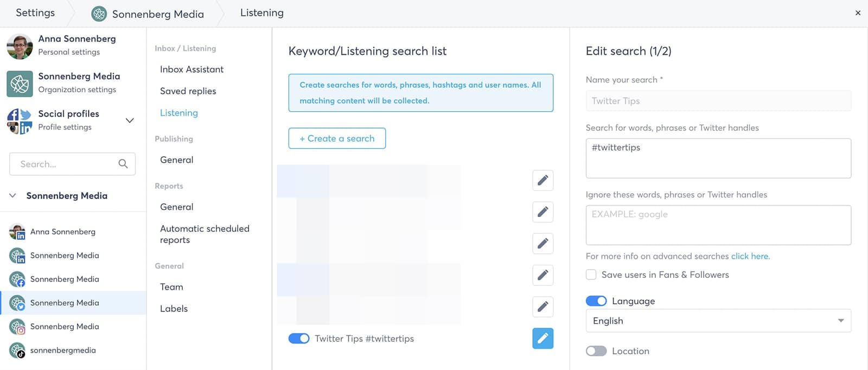Viewport: 868px width, 370px height.
Task: Click the first pencil edit icon in search list
Action: point(542,180)
